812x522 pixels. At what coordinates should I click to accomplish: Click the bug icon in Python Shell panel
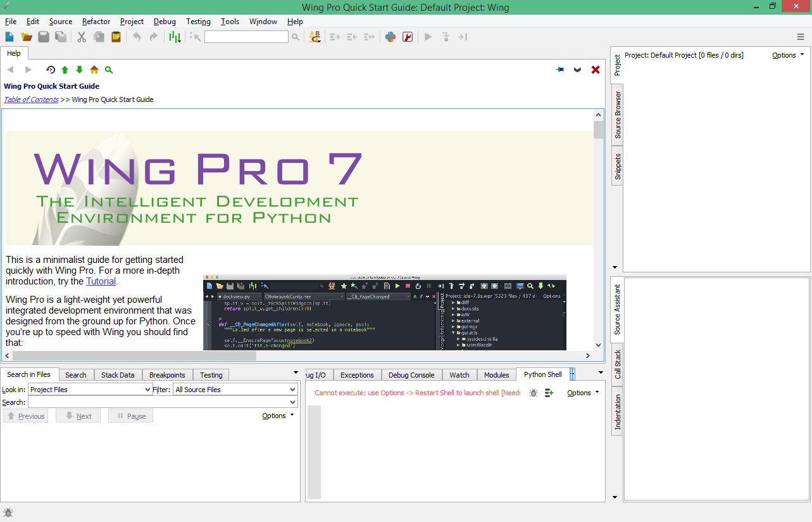click(534, 393)
